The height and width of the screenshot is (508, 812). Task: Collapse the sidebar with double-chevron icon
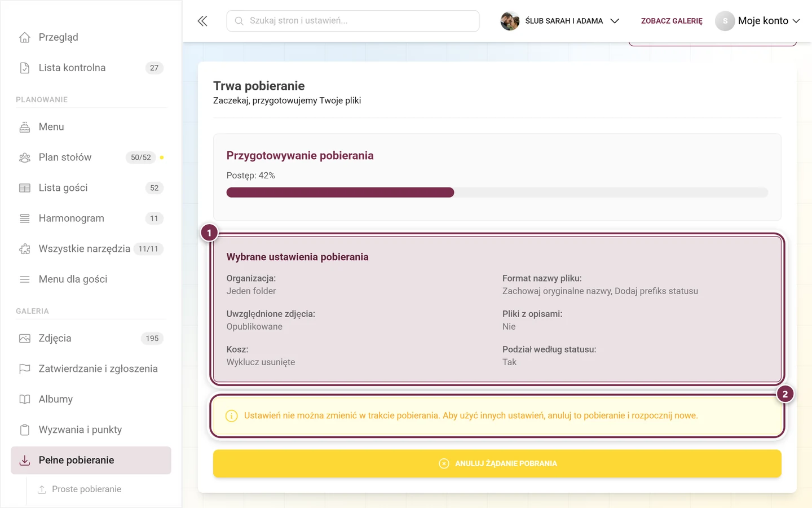(202, 21)
